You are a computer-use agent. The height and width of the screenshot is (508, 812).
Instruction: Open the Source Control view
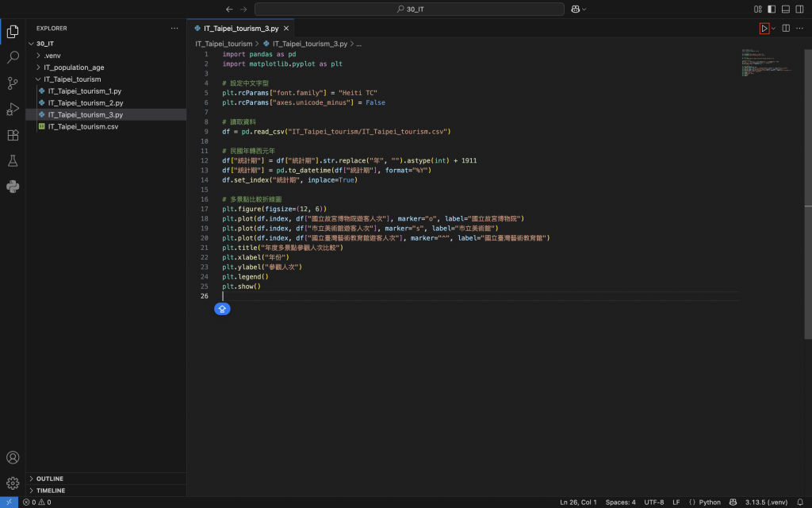pos(13,83)
